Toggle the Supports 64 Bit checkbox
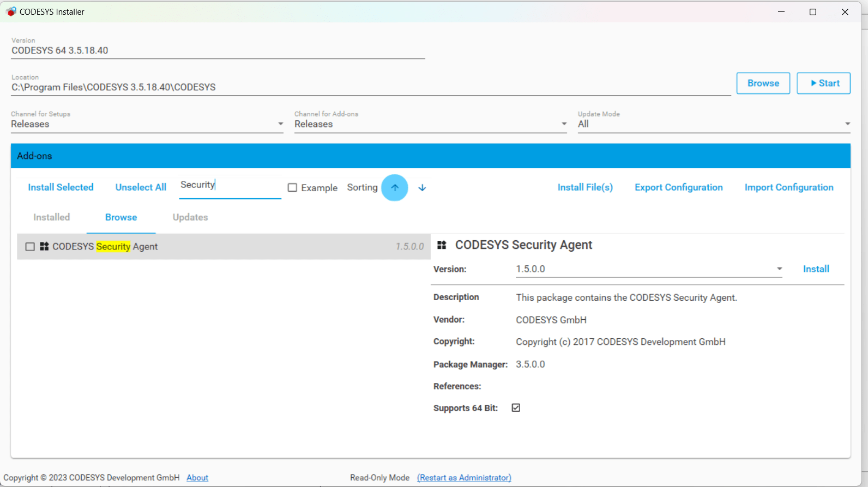The image size is (868, 487). 516,407
